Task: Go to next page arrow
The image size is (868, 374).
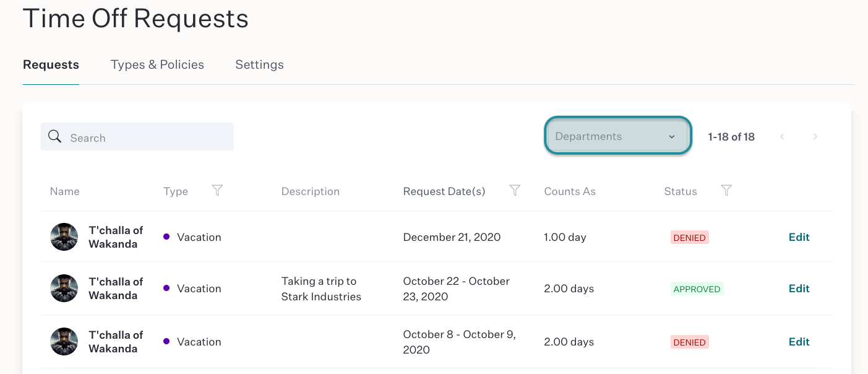Action: [815, 137]
